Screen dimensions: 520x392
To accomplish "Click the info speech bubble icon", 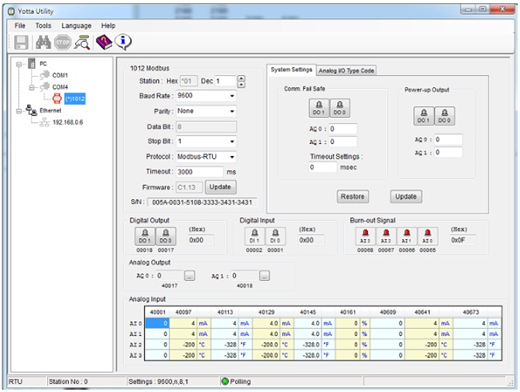I will click(123, 42).
